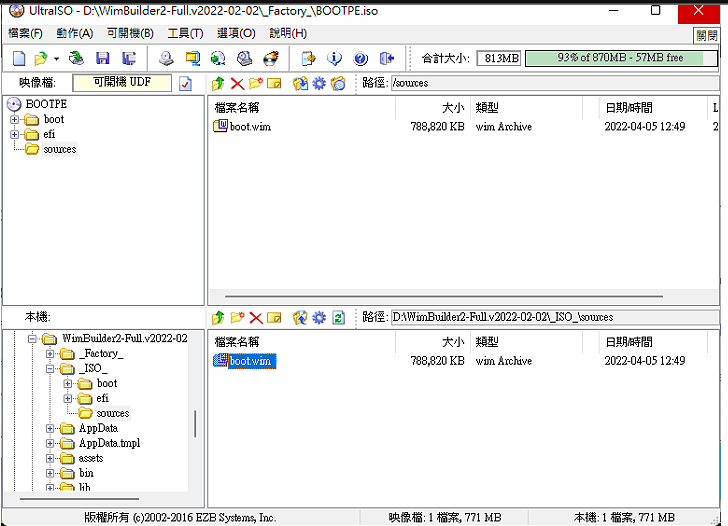Create new folder in local pane toolbar

[237, 318]
